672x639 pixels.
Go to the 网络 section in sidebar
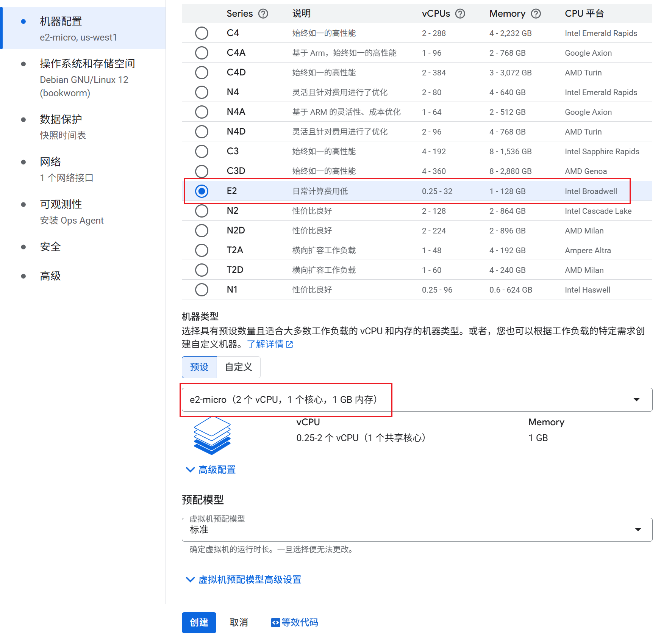pos(50,162)
